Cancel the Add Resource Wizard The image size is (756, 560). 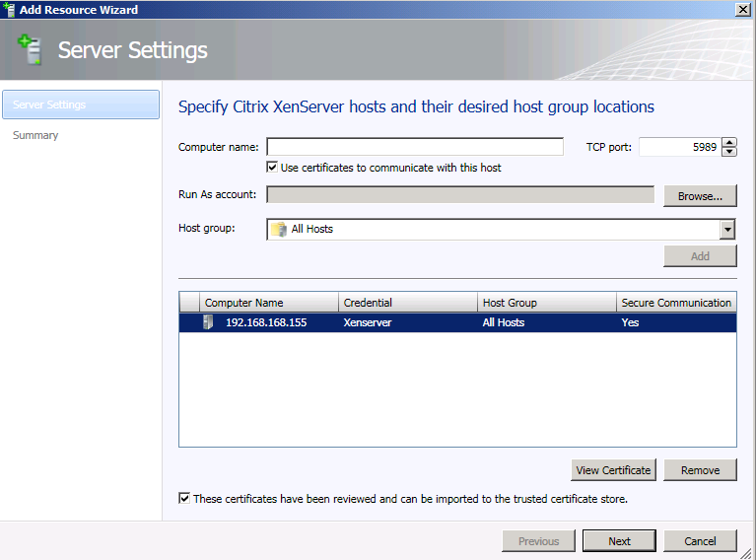700,540
